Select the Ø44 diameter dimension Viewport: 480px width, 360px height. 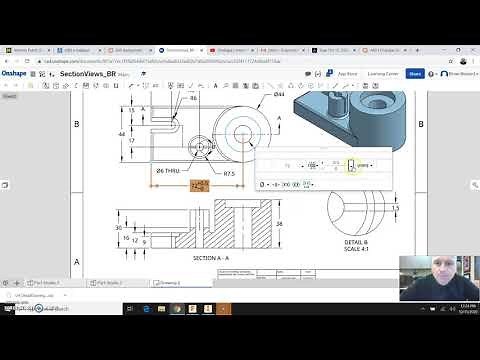click(279, 94)
